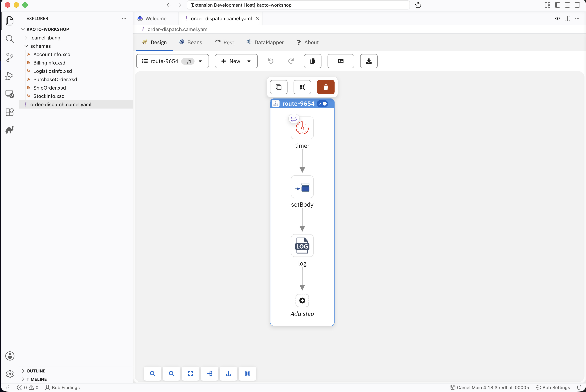Open the Search view in activity bar
This screenshot has height=392, width=586.
pyautogui.click(x=9, y=39)
